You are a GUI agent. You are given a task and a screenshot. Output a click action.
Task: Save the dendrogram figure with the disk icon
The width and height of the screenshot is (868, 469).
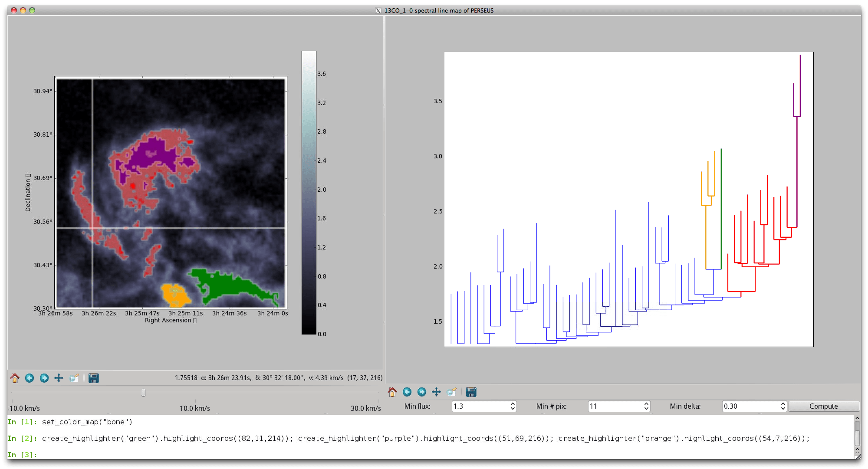coord(471,392)
